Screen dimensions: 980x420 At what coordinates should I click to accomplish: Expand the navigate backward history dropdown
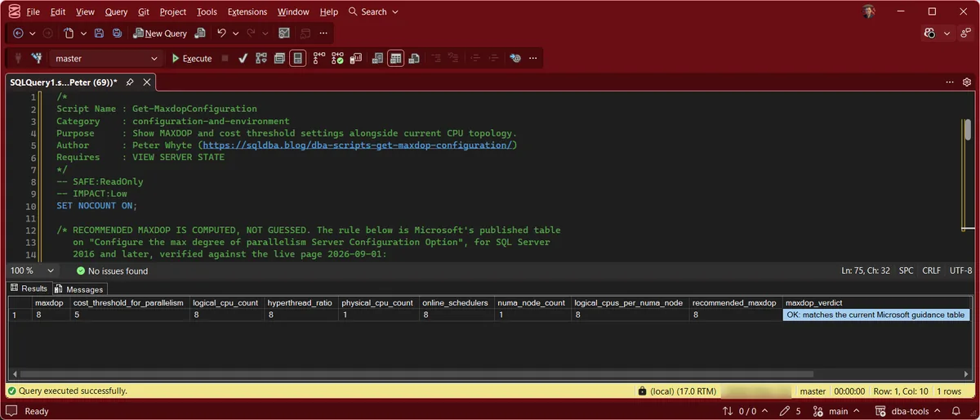[32, 34]
